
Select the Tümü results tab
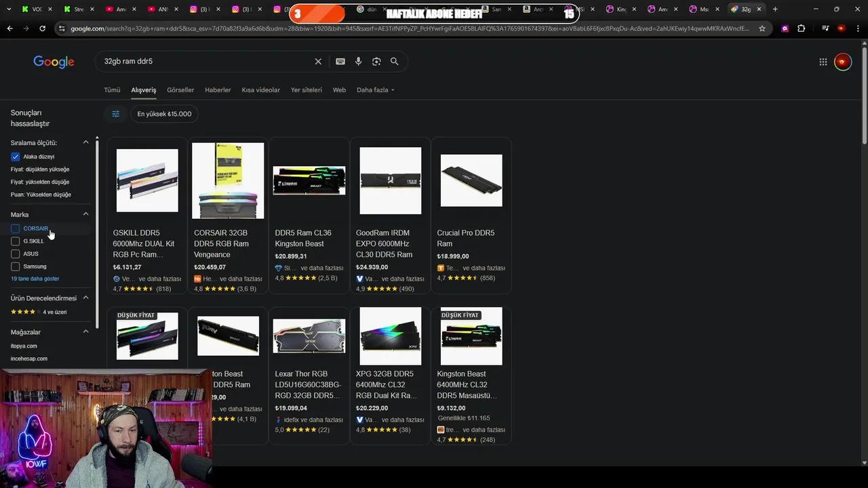(x=112, y=90)
